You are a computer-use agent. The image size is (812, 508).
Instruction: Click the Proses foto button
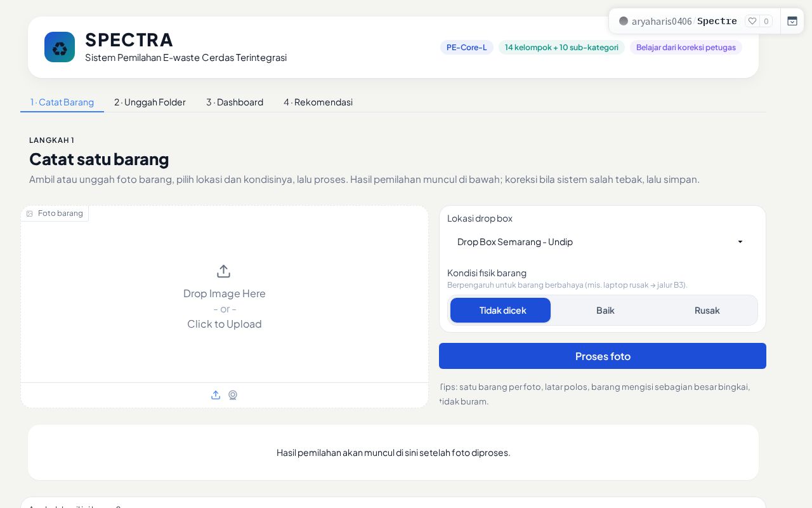603,356
